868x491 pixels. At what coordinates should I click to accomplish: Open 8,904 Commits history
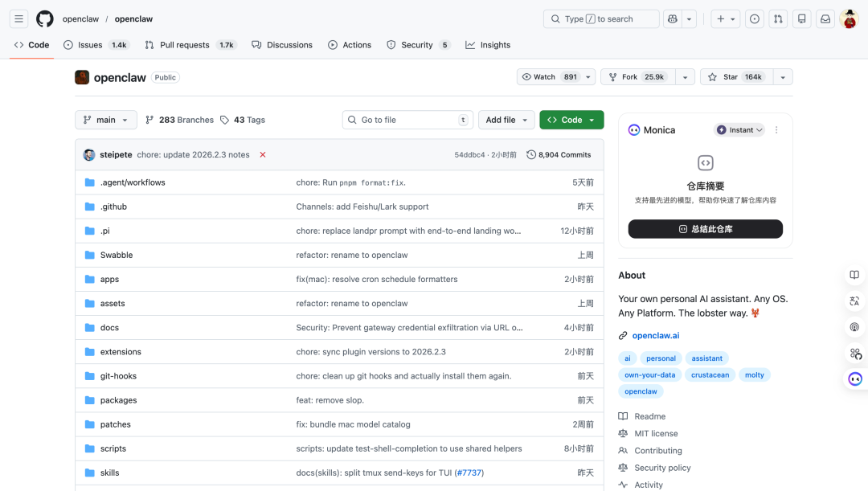pos(559,155)
